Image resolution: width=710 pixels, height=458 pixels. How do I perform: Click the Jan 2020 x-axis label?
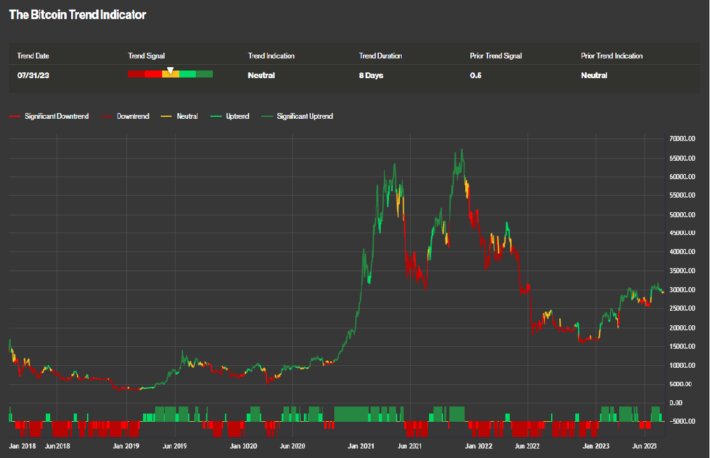(x=244, y=446)
